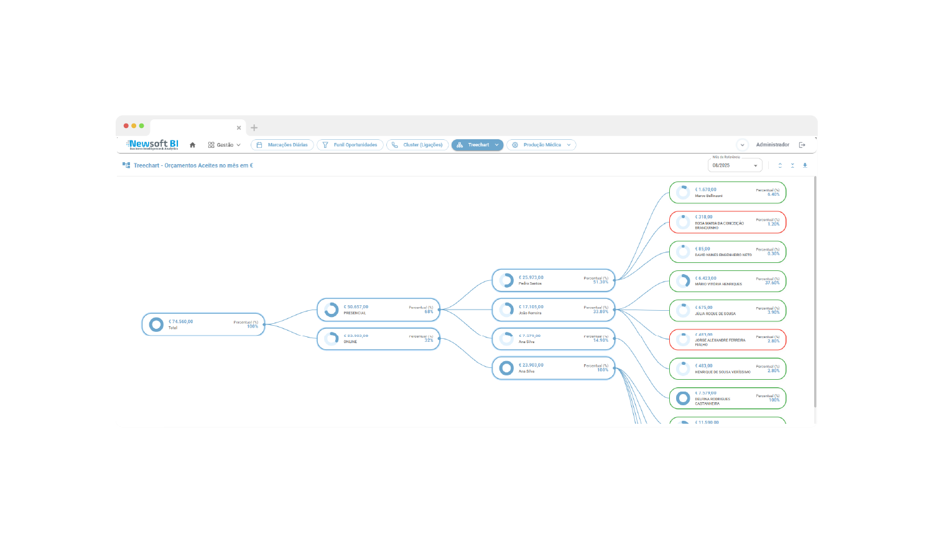Open the Mês de Referência dropdown
951x560 pixels.
tap(735, 165)
